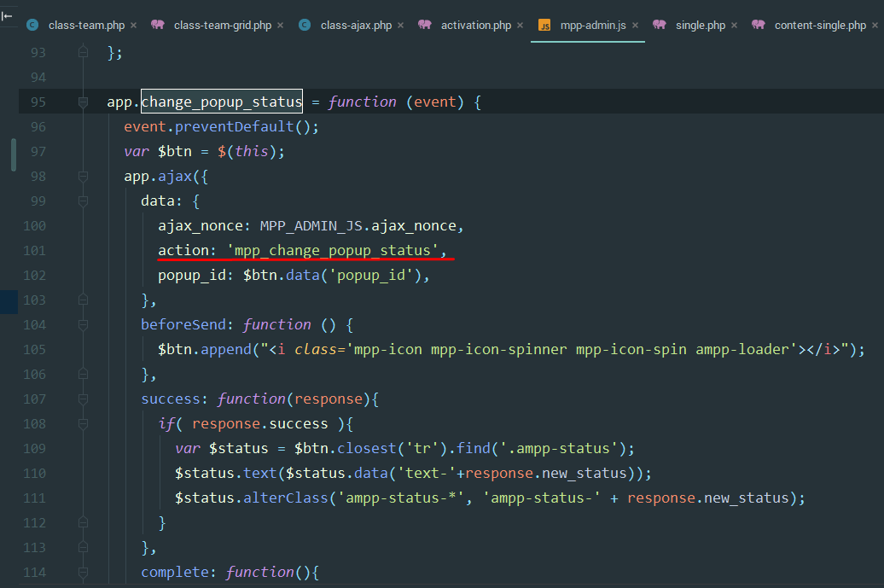The height and width of the screenshot is (588, 884).
Task: Click the JS icon on mpp-admin.js tab
Action: (x=544, y=26)
